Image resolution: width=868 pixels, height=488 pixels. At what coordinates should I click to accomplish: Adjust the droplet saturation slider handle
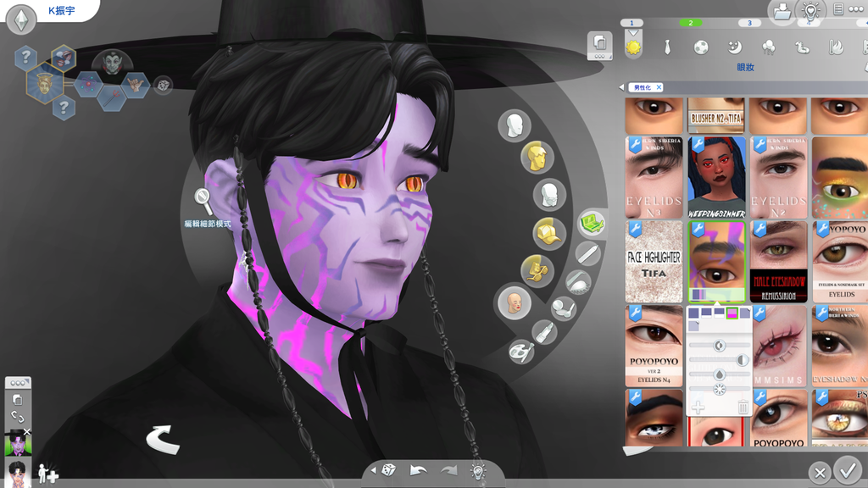pos(719,374)
